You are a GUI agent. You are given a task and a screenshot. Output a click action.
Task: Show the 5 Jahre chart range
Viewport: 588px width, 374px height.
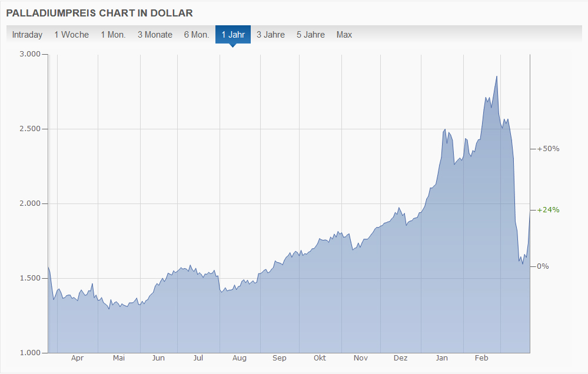coord(311,35)
